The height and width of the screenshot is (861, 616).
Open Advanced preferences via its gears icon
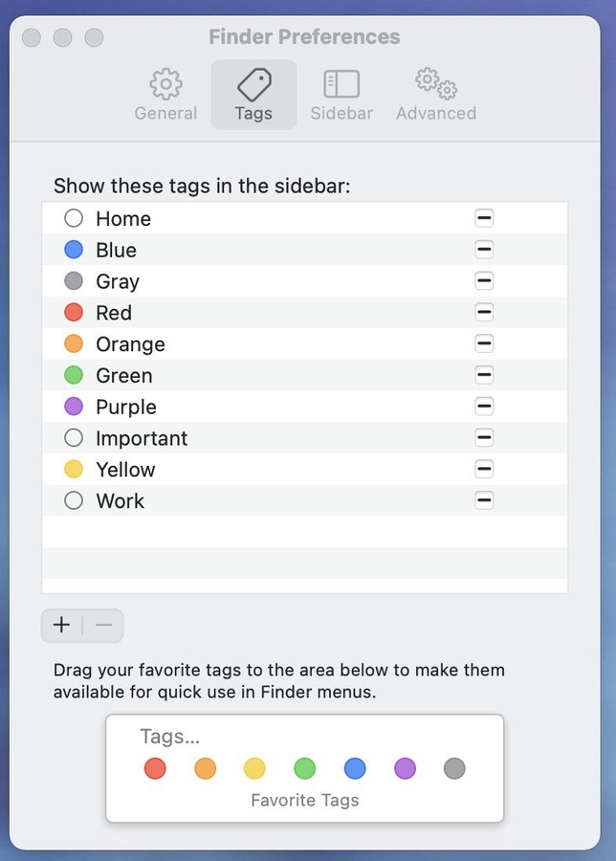click(x=434, y=84)
